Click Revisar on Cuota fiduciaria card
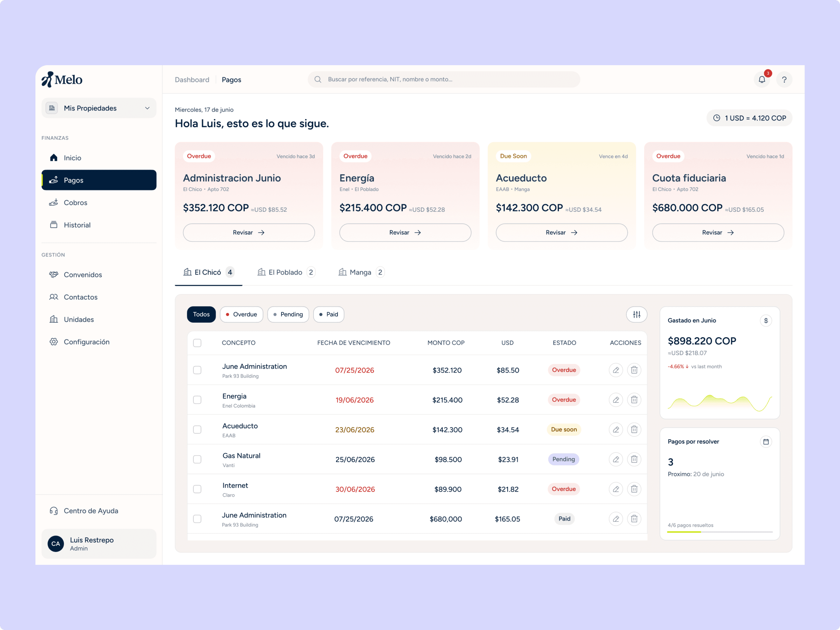 pyautogui.click(x=718, y=232)
